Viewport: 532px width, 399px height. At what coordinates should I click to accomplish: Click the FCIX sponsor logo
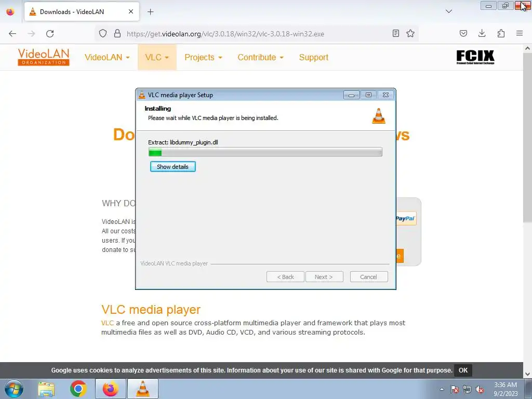475,57
